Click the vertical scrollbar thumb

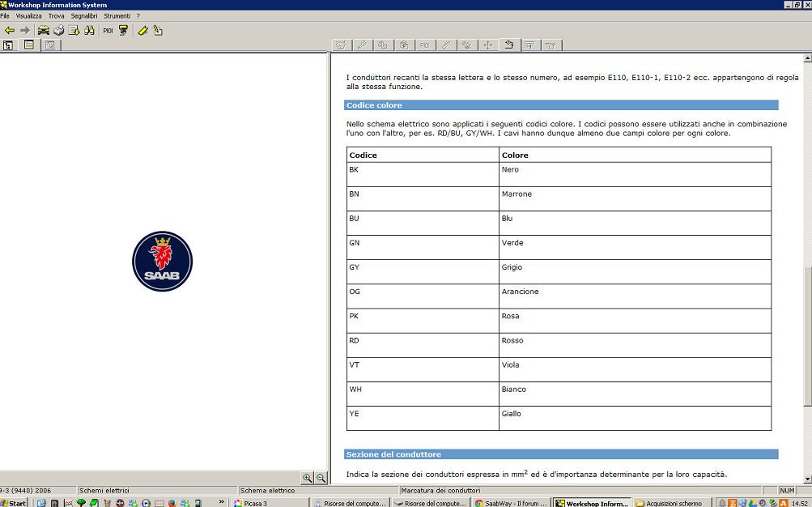807,335
